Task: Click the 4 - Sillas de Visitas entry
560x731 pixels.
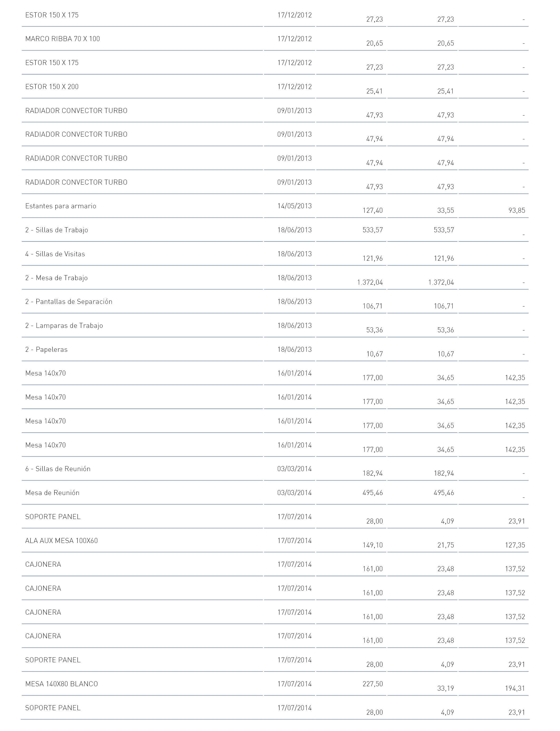Action: (x=55, y=254)
